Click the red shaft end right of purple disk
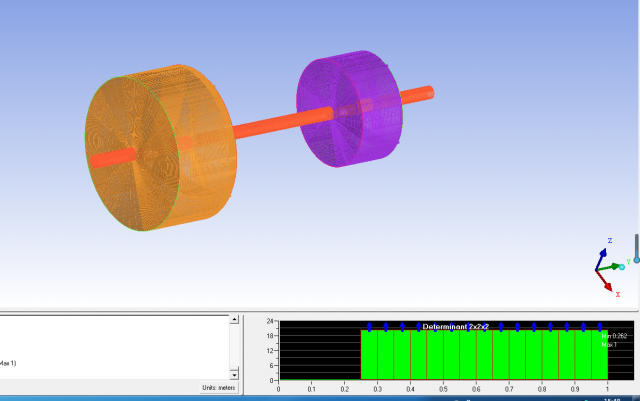 (x=418, y=95)
